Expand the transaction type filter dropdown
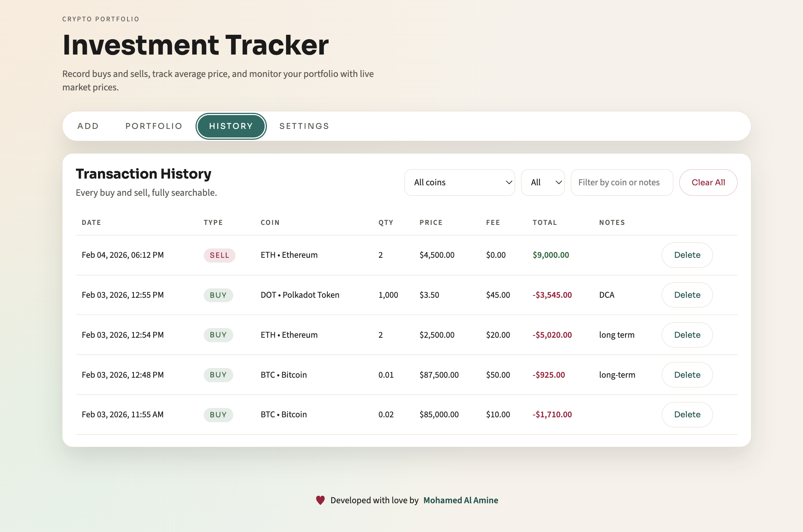 pos(542,182)
